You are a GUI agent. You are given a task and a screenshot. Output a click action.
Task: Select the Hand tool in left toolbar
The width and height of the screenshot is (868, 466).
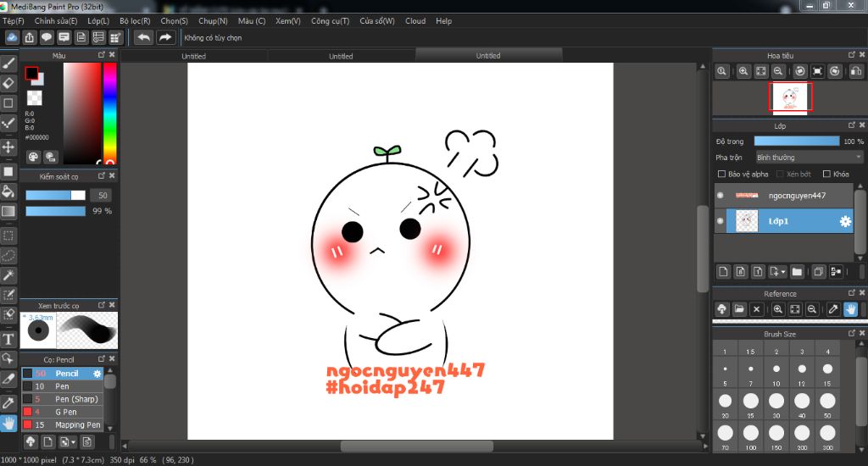[x=8, y=424]
